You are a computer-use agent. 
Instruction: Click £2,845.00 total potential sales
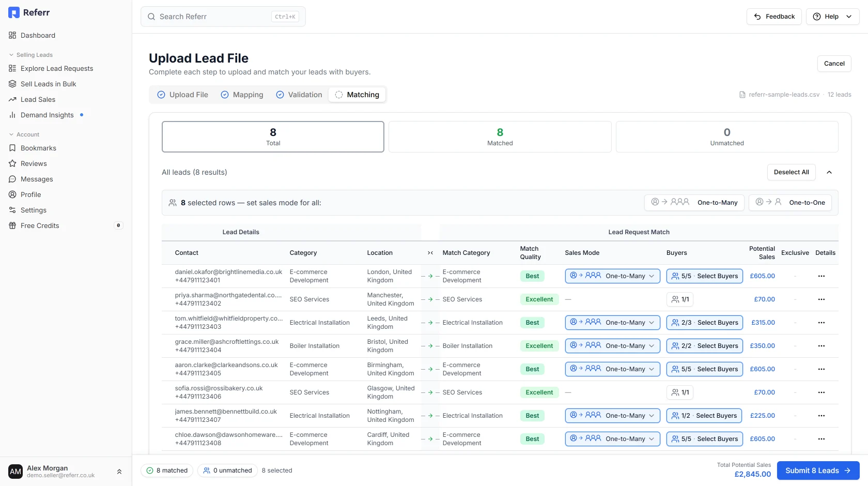click(753, 474)
